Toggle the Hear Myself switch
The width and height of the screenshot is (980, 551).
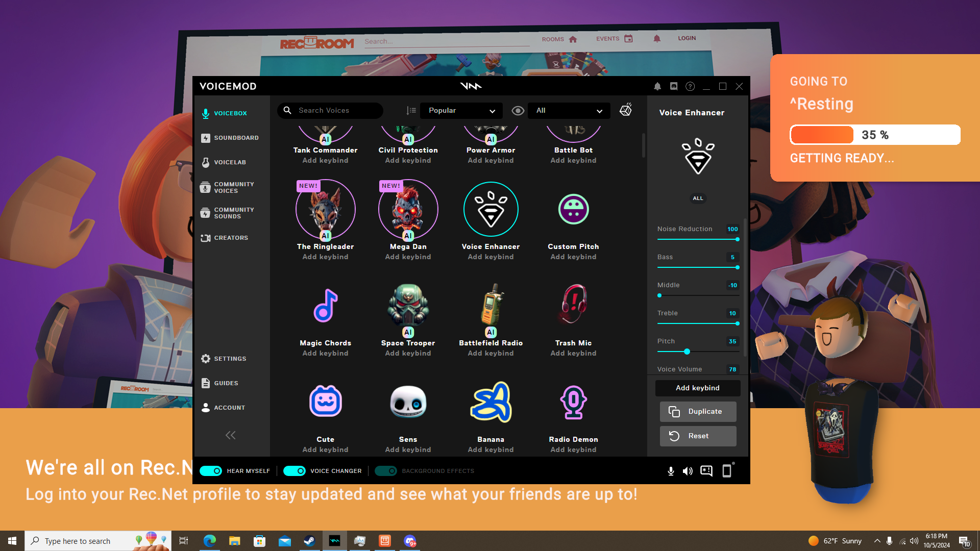(210, 471)
